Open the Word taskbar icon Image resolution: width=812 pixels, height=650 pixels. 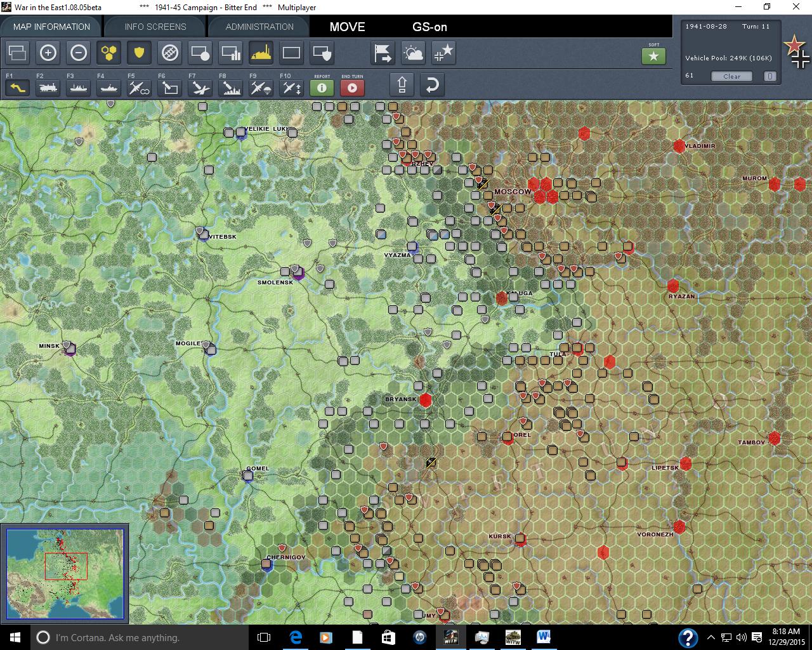pyautogui.click(x=544, y=637)
